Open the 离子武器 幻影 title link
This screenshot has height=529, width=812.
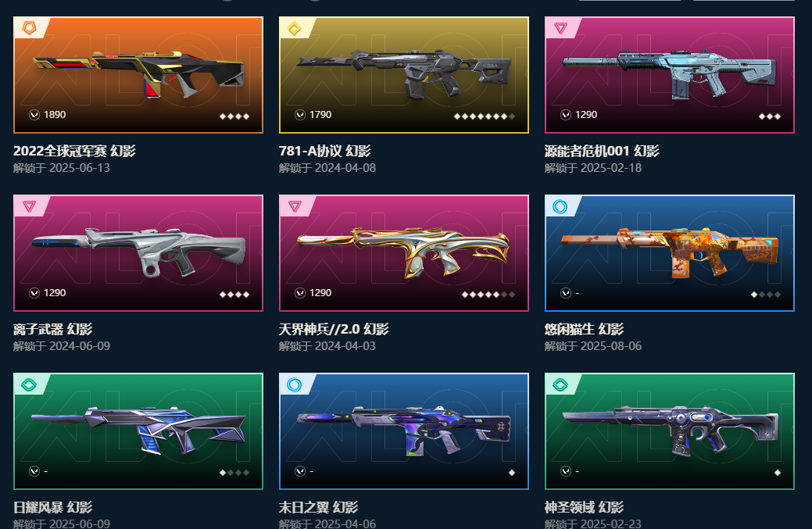(x=53, y=329)
